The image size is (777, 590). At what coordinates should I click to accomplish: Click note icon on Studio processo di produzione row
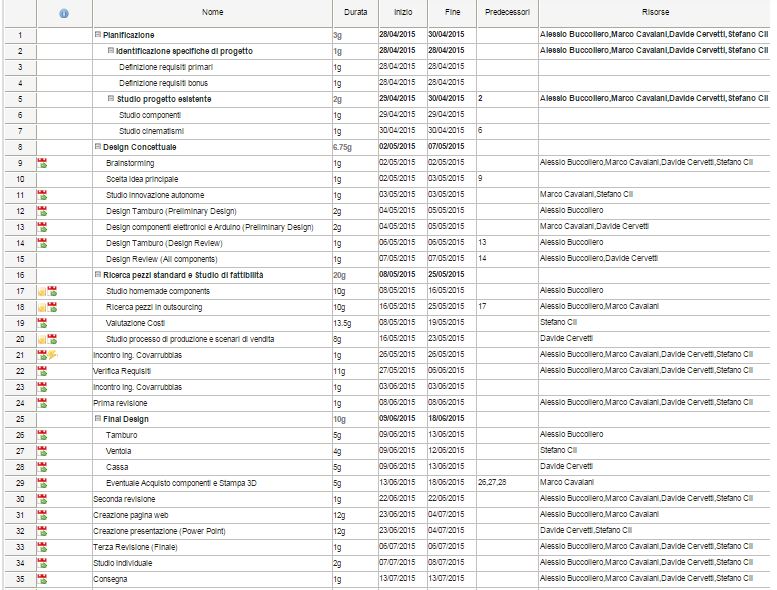(42, 340)
